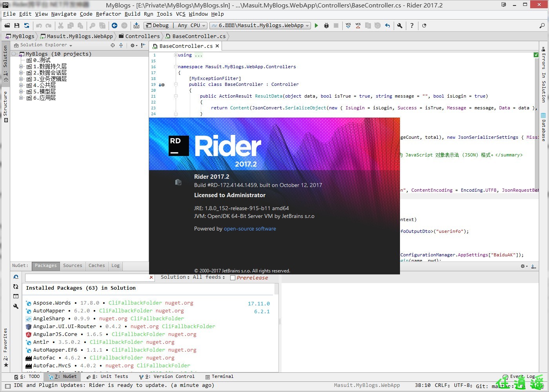Click the Cut scissors toolbar icon

click(x=61, y=25)
